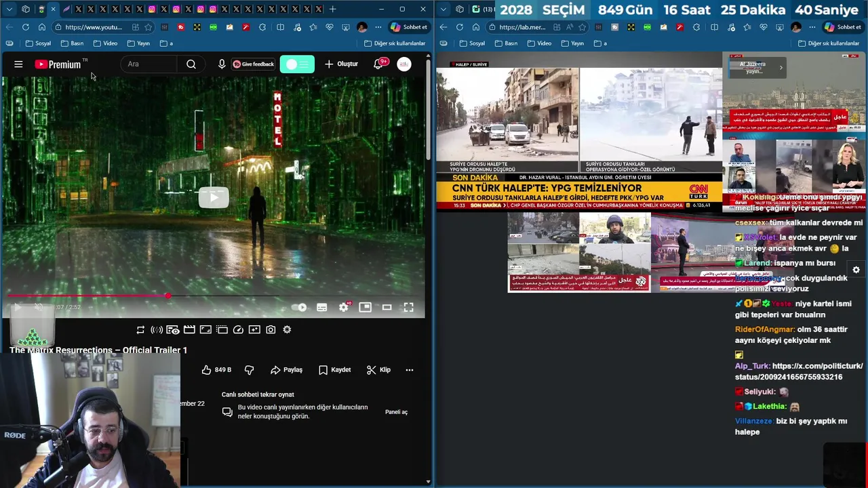Open chat settings gear in right window
868x488 pixels.
(856, 270)
